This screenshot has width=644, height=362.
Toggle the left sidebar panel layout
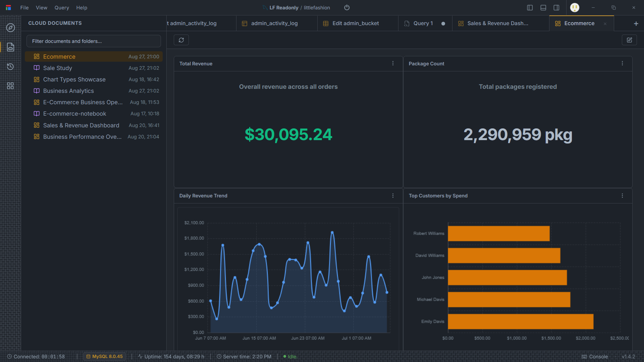click(x=530, y=7)
